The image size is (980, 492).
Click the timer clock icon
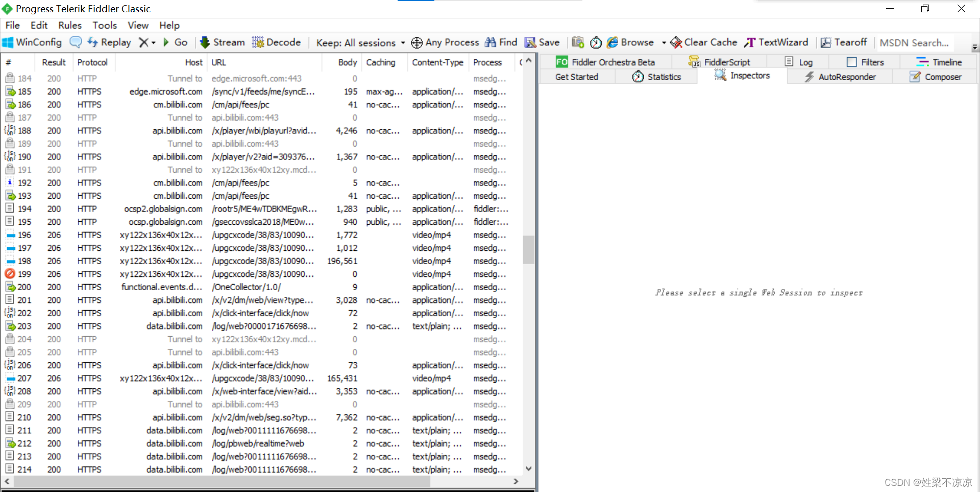(x=596, y=42)
